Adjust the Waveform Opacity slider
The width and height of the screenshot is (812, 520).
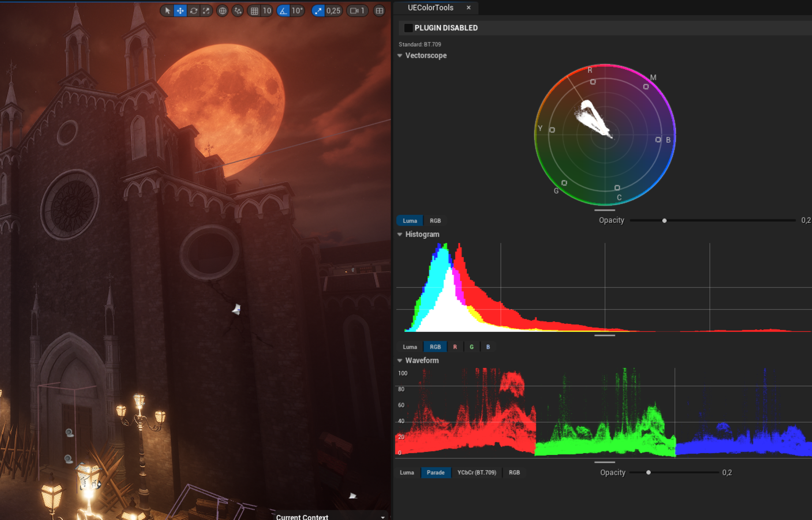tap(674, 473)
